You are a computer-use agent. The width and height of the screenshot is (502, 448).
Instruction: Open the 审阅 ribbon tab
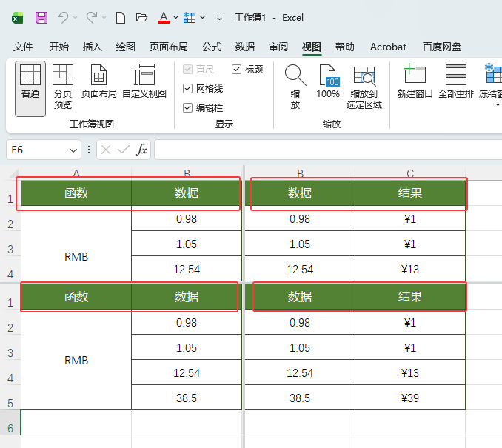tap(278, 47)
